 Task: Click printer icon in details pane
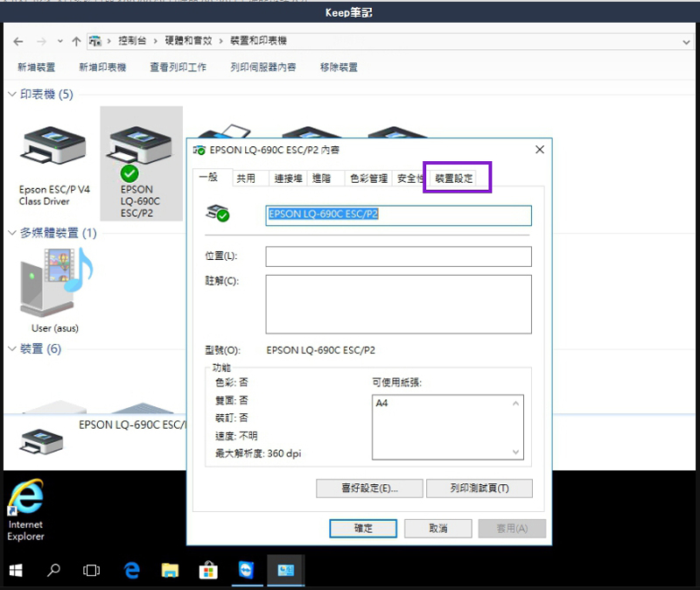[x=41, y=441]
